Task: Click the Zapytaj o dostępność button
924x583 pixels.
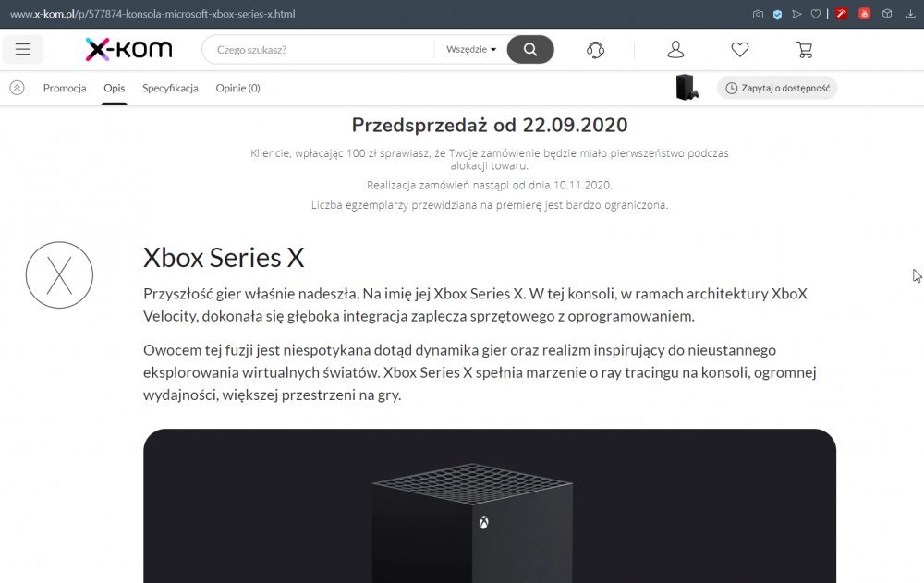Action: pyautogui.click(x=777, y=88)
